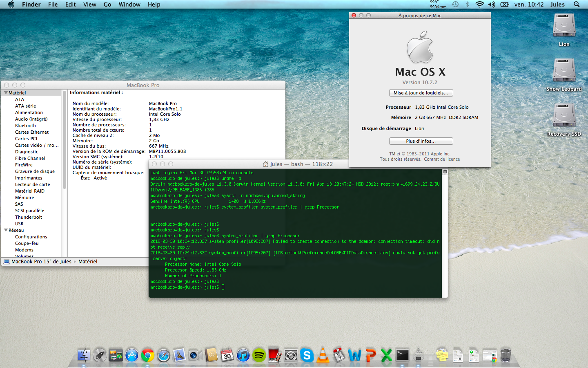This screenshot has width=588, height=368.
Task: Collapse the Réseau tree section
Action: coord(6,230)
